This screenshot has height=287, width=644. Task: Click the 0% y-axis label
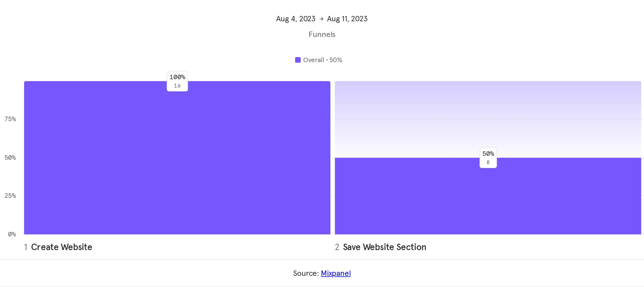[x=12, y=234]
